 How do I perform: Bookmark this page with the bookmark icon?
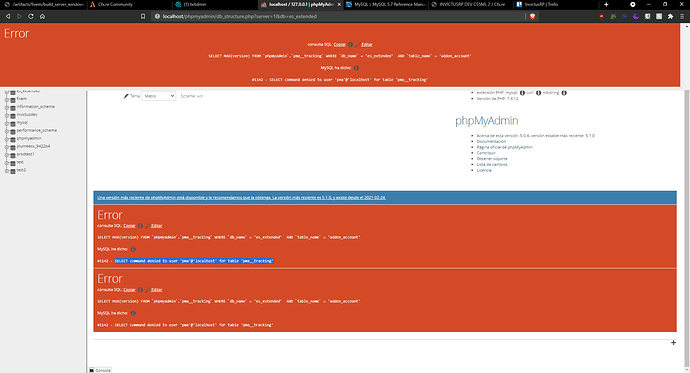[143, 16]
